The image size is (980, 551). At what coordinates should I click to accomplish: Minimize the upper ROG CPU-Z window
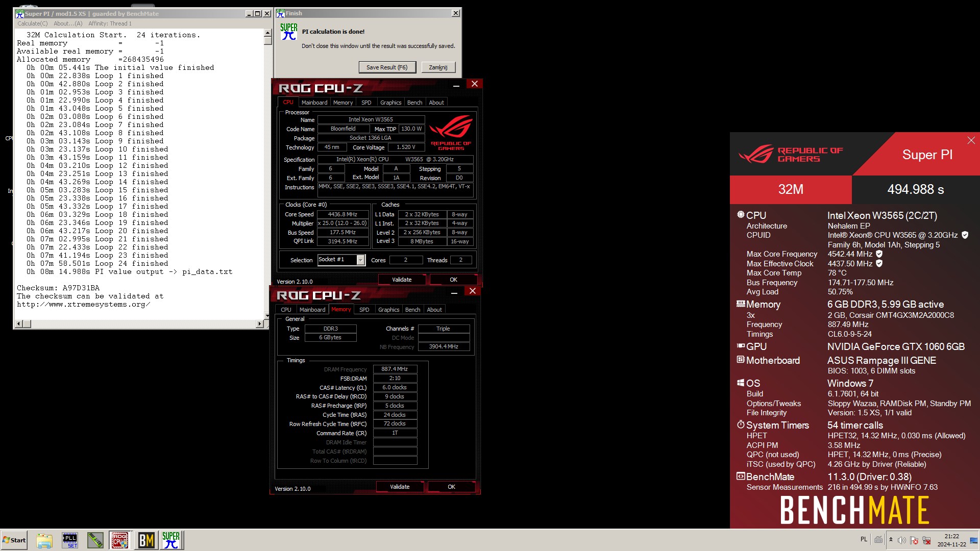[x=456, y=85]
